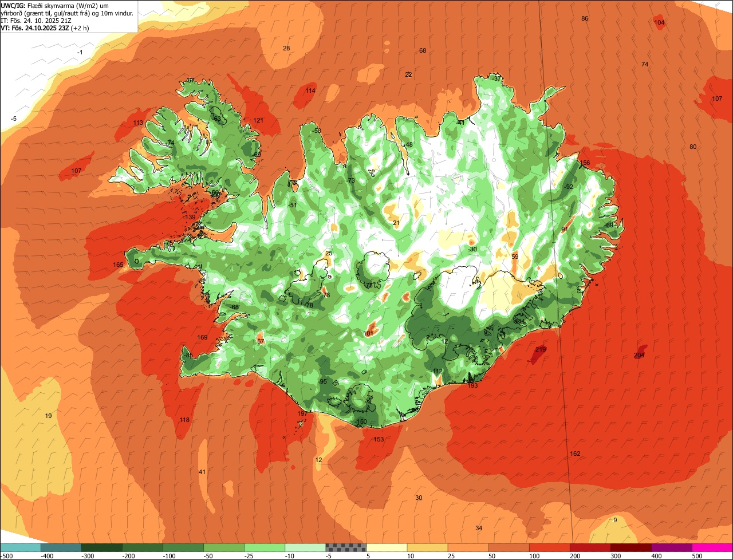Select the red legend swatch labelled 100

coord(550,548)
